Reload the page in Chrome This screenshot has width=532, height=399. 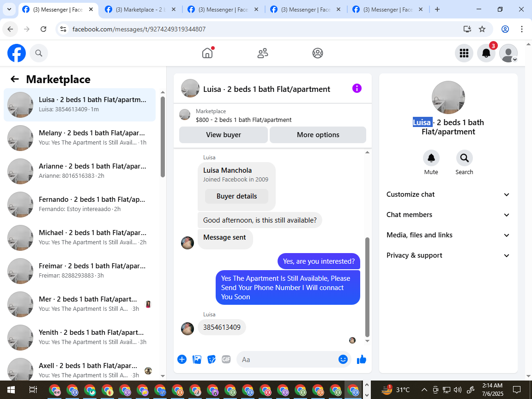[x=43, y=29]
